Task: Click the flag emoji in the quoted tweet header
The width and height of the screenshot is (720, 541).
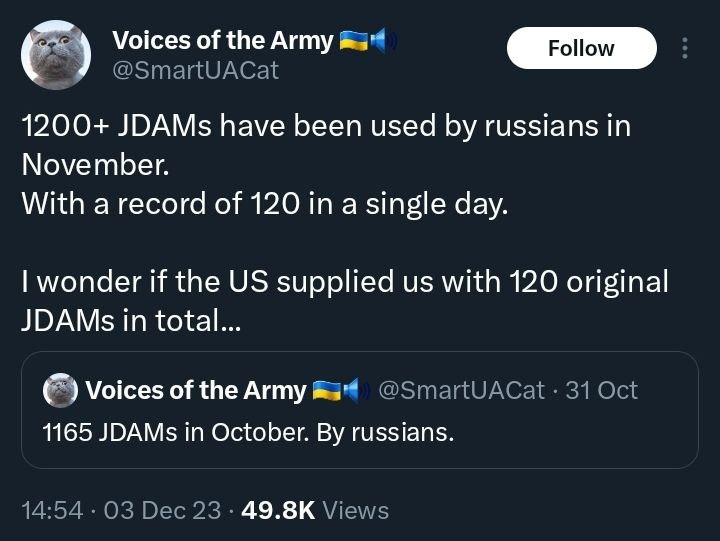Action: coord(327,390)
